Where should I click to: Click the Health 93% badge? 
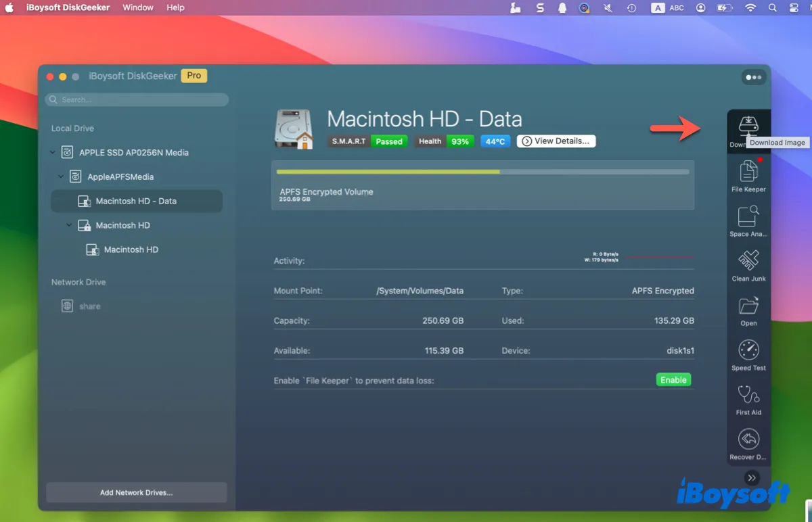click(x=444, y=141)
